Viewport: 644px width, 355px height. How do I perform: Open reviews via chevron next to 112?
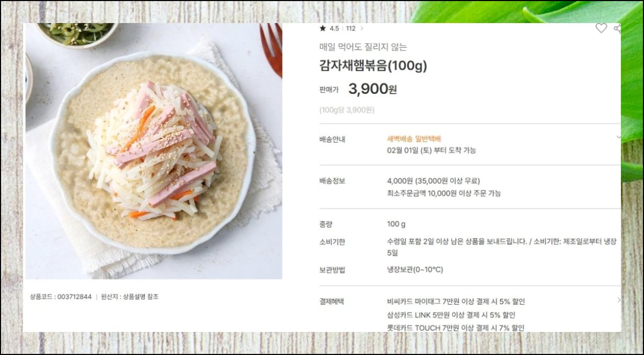point(362,28)
